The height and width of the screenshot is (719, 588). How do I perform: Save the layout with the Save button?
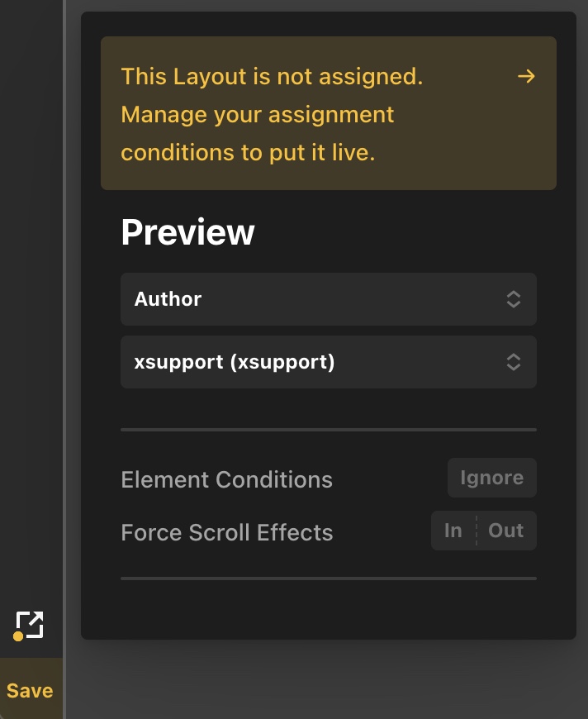[x=31, y=690]
